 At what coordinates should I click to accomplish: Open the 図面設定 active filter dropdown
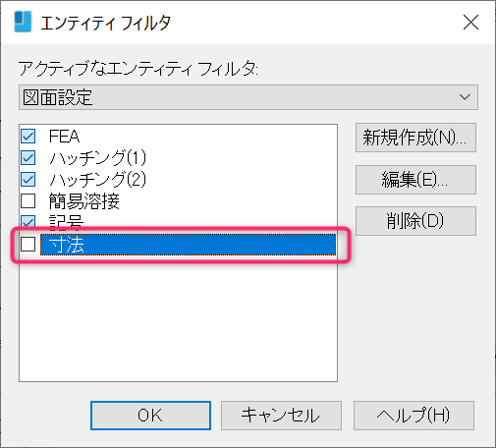click(248, 97)
